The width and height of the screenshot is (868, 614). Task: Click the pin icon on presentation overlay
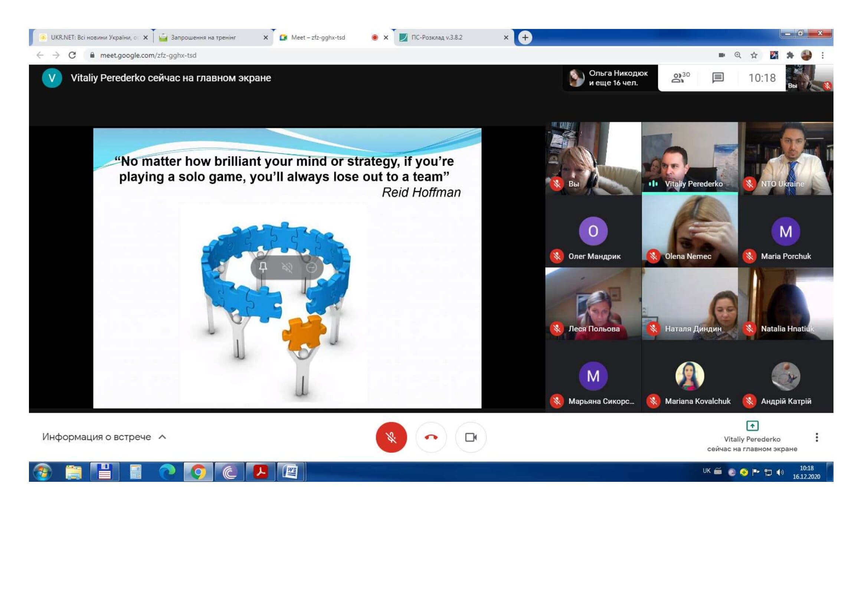tap(263, 268)
